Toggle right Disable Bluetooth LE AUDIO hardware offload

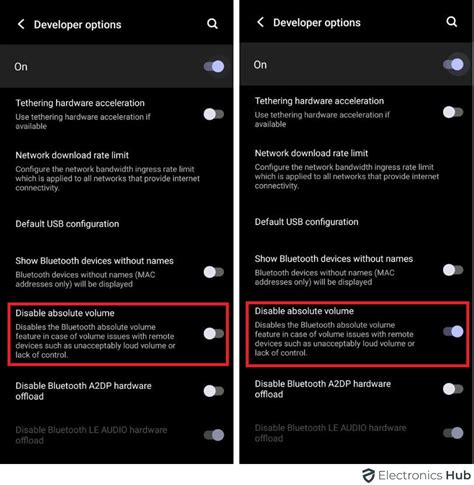click(x=453, y=433)
